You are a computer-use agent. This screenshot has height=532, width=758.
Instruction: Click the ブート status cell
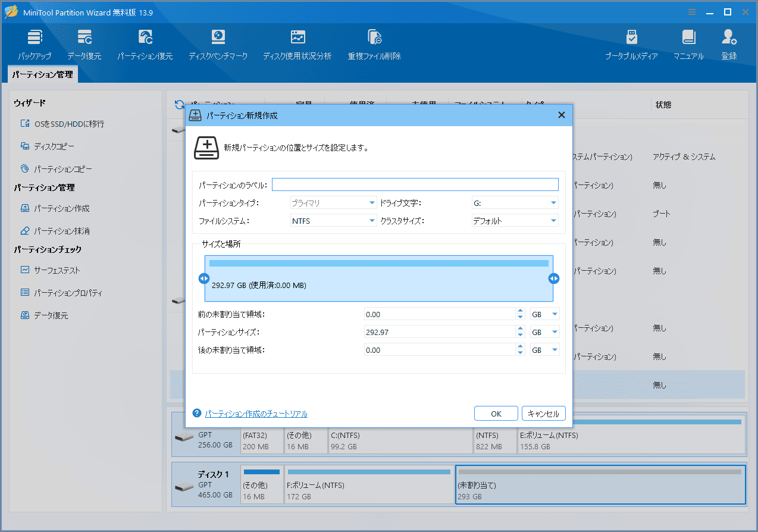pos(662,214)
